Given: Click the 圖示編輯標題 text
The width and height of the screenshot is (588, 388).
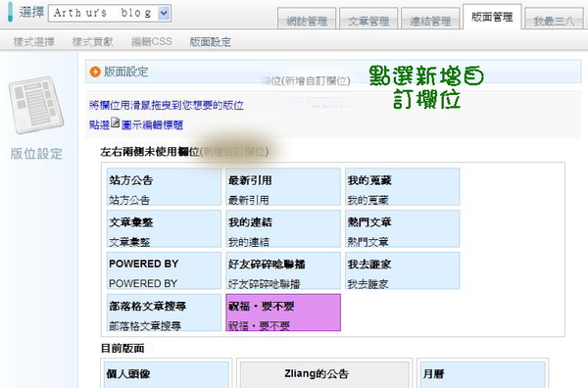Looking at the screenshot, I should click(x=152, y=124).
